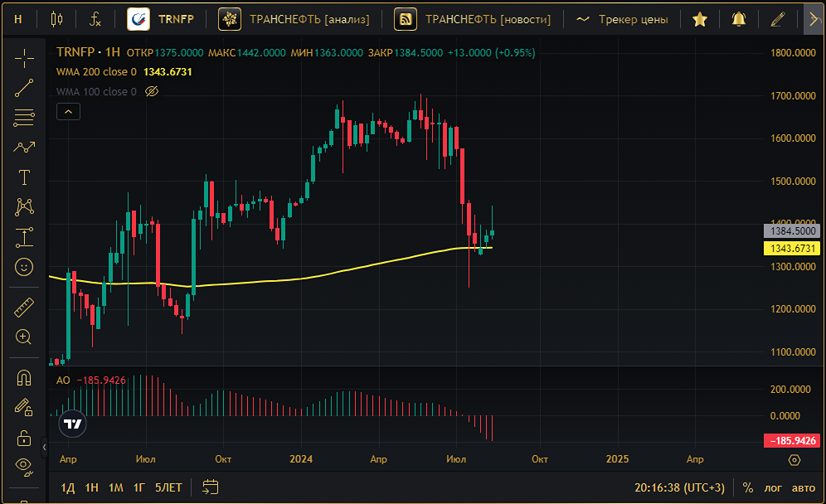
Task: Select the text annotation tool
Action: pyautogui.click(x=24, y=177)
